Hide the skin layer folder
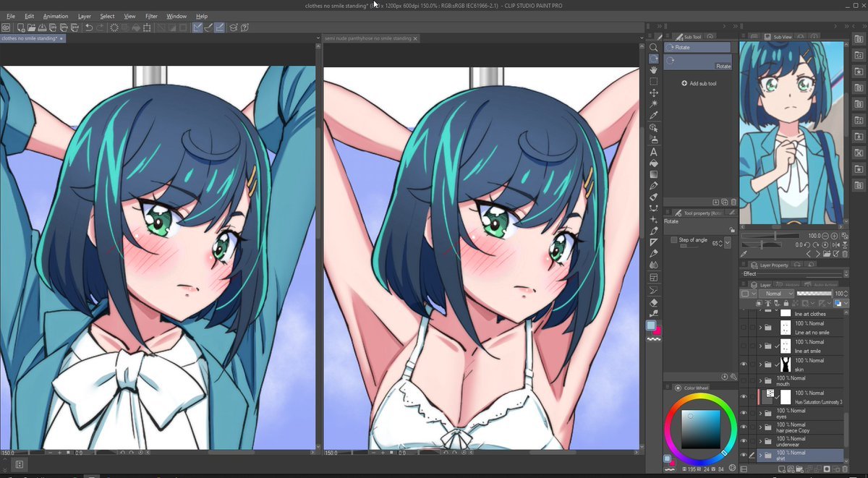This screenshot has width=868, height=478. coord(743,364)
